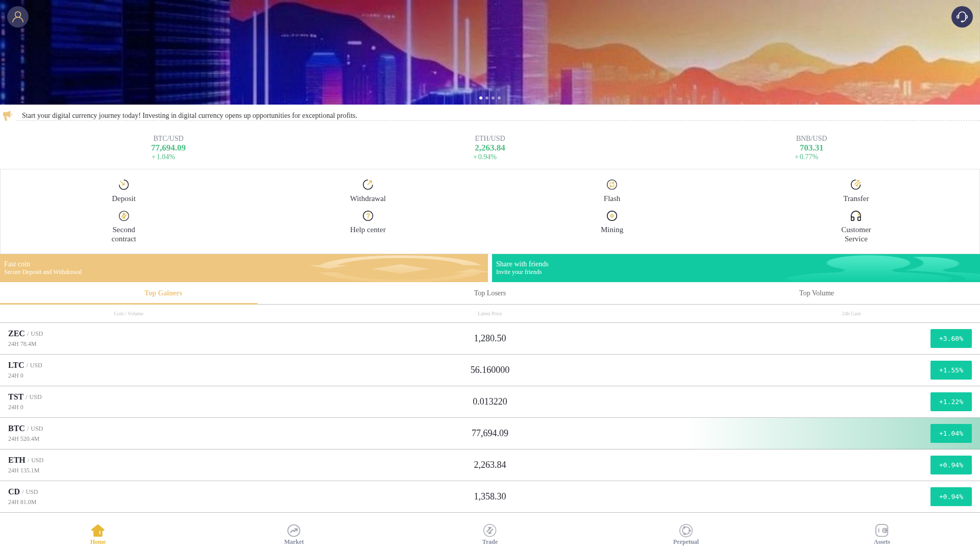Click the +0.94% gain button for ETH
This screenshot has width=980, height=551.
(951, 465)
